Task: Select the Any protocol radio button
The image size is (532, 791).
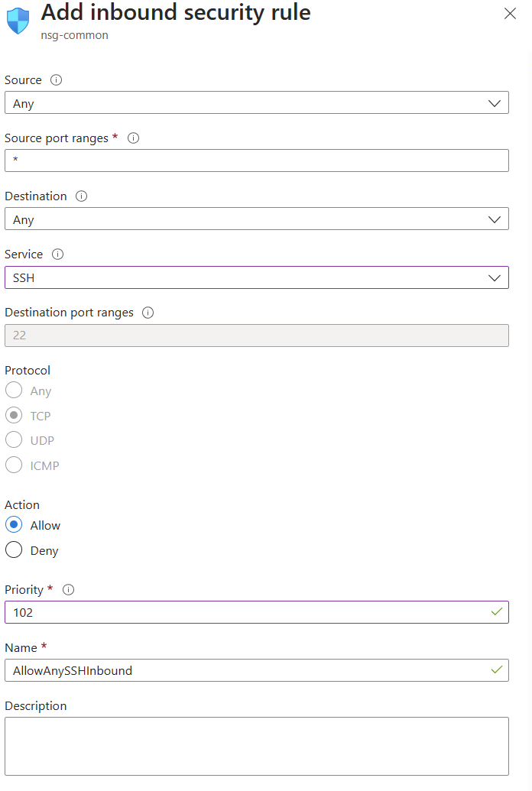Action: tap(14, 390)
